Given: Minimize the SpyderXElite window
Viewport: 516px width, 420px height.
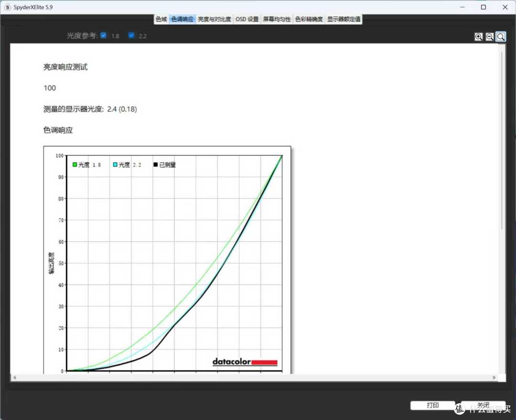Looking at the screenshot, I should pos(462,7).
